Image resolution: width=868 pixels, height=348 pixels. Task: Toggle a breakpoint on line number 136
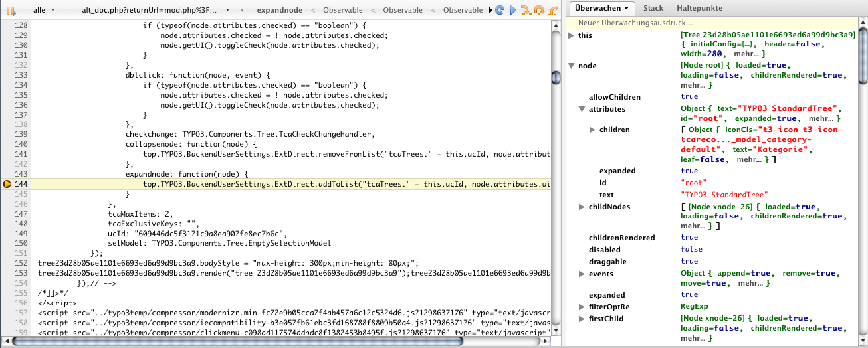(22, 105)
